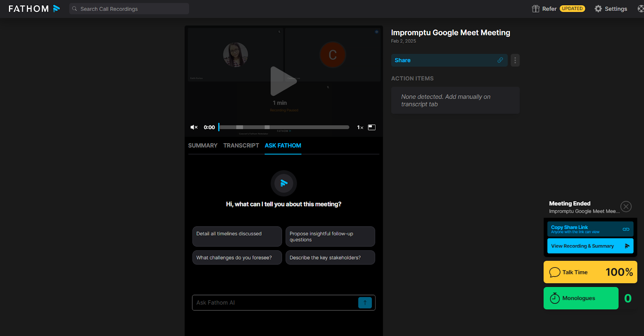Switch to the SUMMARY tab
The image size is (644, 336).
(x=202, y=145)
